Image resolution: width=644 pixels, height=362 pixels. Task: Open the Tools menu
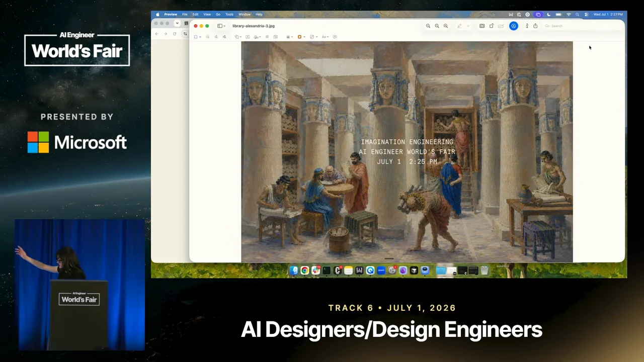click(x=229, y=14)
